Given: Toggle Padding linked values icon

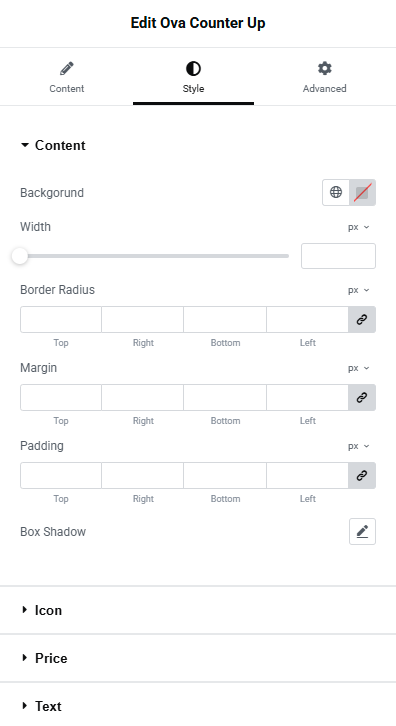Looking at the screenshot, I should pyautogui.click(x=362, y=476).
